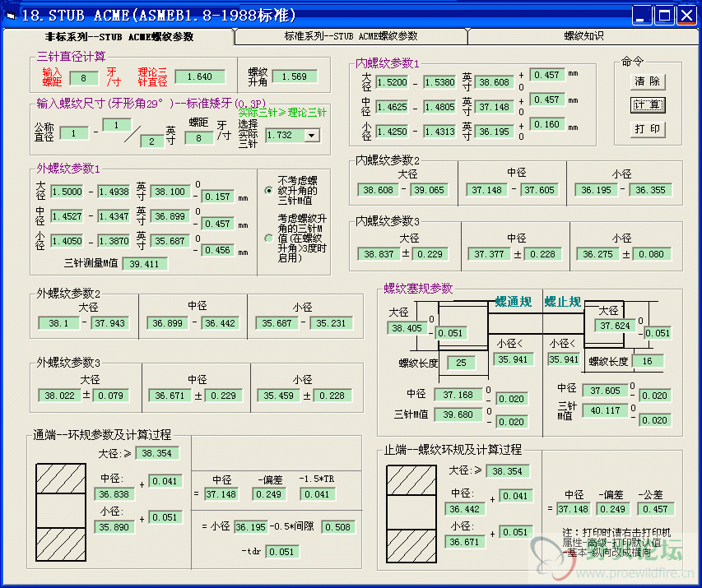
Task: Select radio 不考虑螺纹升角的三针M值
Action: [268, 191]
